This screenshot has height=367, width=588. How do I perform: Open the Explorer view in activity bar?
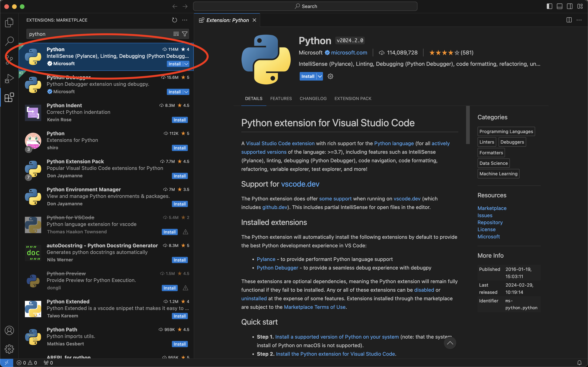[9, 22]
